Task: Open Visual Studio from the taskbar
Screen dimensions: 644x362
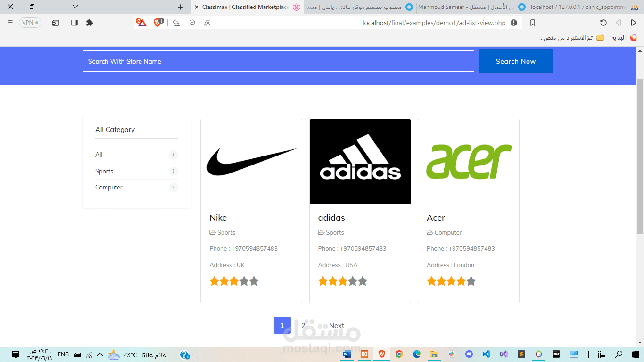Action: tap(504, 354)
